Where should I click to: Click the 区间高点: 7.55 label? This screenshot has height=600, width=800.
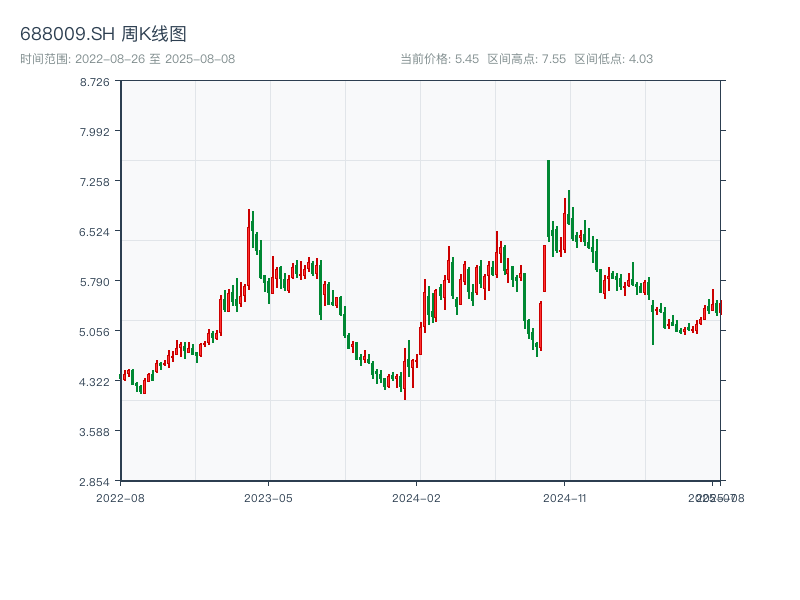coord(527,59)
